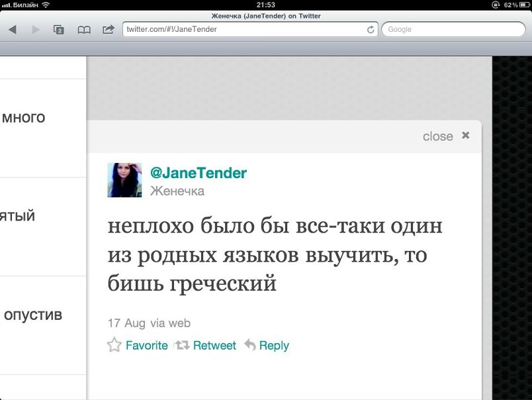Open the bookmarks book icon

(84, 30)
